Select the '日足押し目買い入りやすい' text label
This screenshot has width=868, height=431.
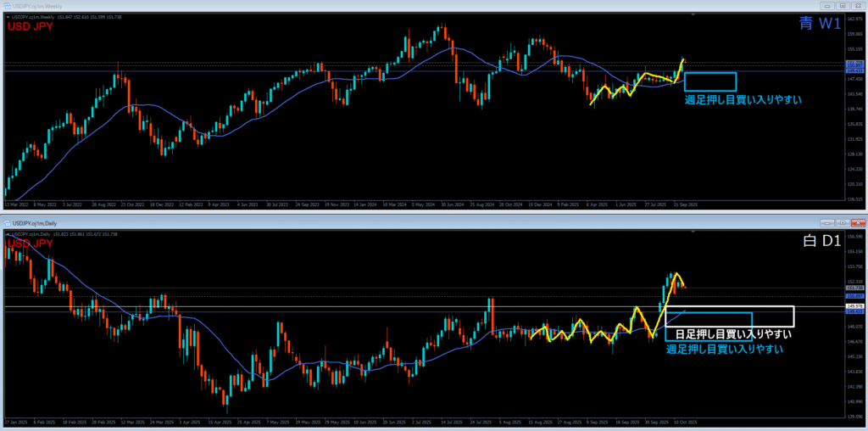click(x=732, y=333)
